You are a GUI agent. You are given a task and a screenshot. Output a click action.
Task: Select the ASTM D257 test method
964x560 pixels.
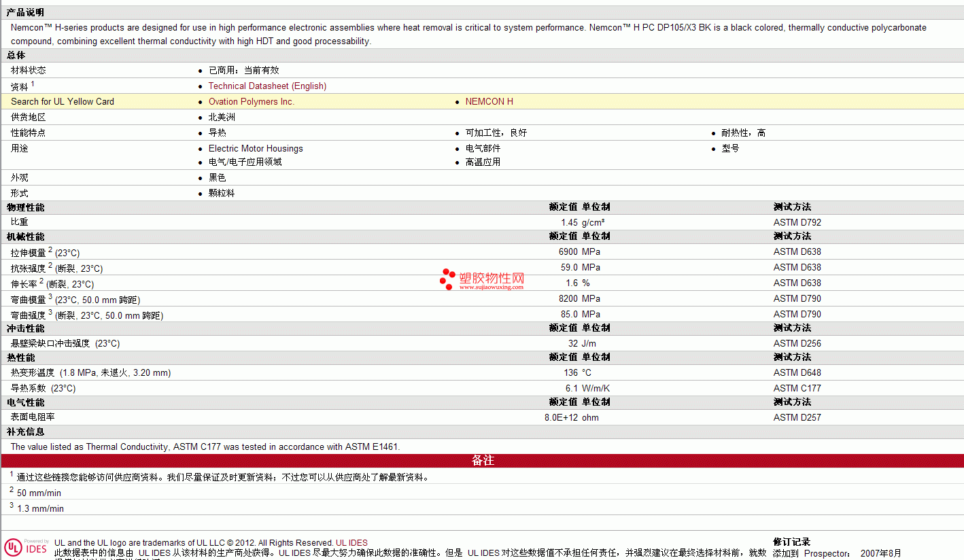pyautogui.click(x=797, y=418)
